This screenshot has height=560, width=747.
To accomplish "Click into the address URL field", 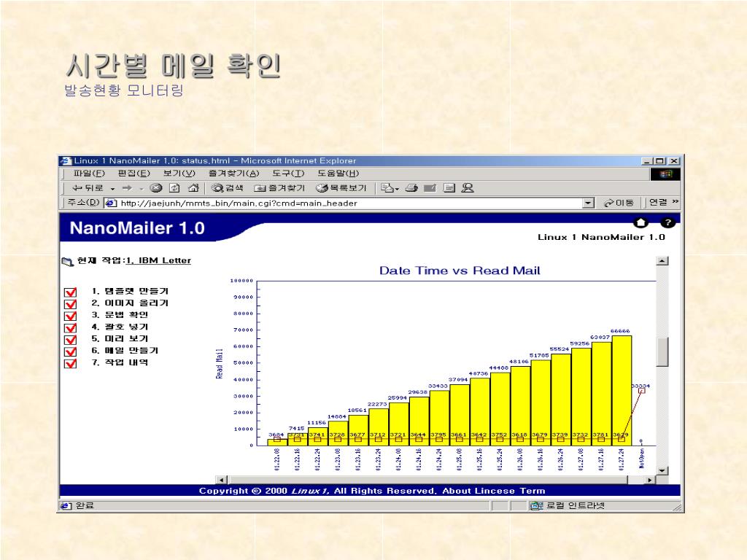I will (349, 203).
